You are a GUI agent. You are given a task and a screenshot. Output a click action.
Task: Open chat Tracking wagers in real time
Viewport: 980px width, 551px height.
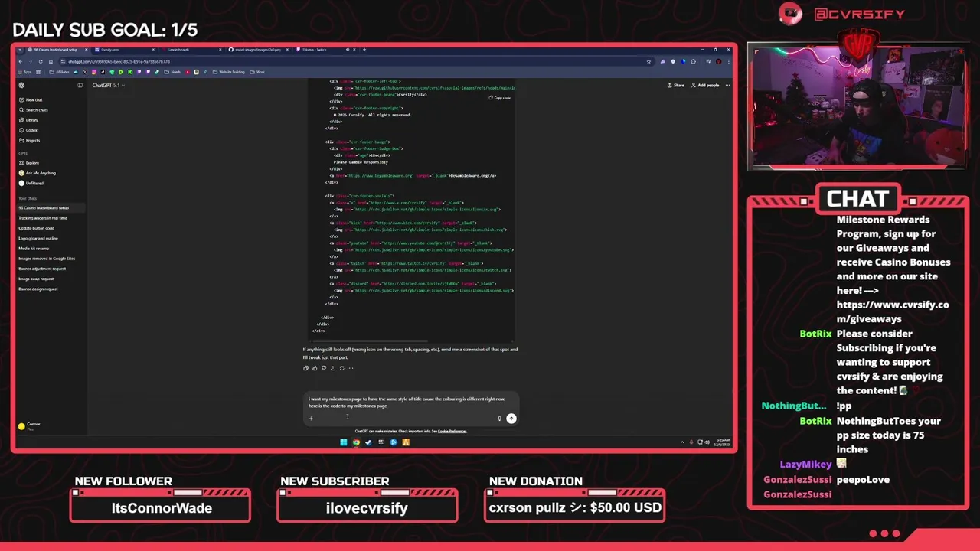(x=43, y=218)
